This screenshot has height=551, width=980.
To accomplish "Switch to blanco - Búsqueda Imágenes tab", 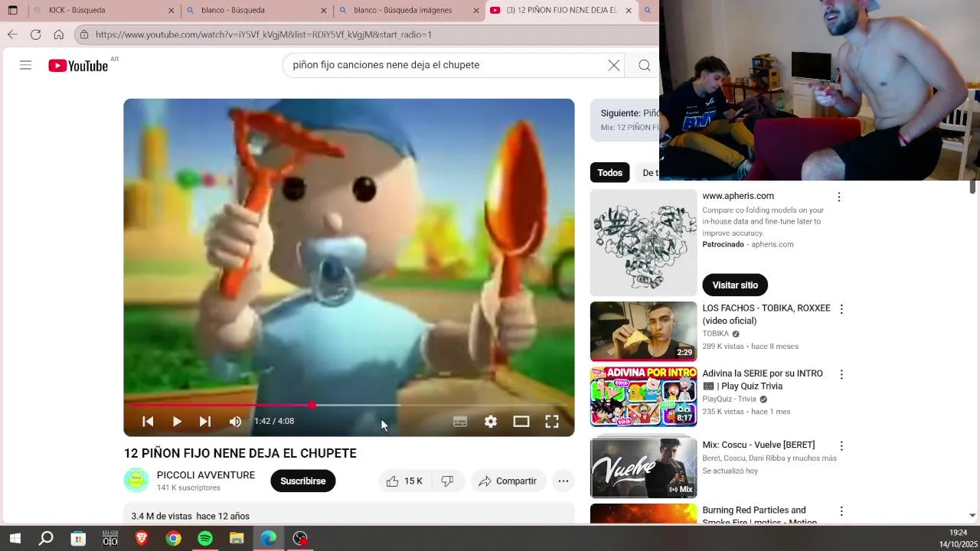I will [x=409, y=11].
